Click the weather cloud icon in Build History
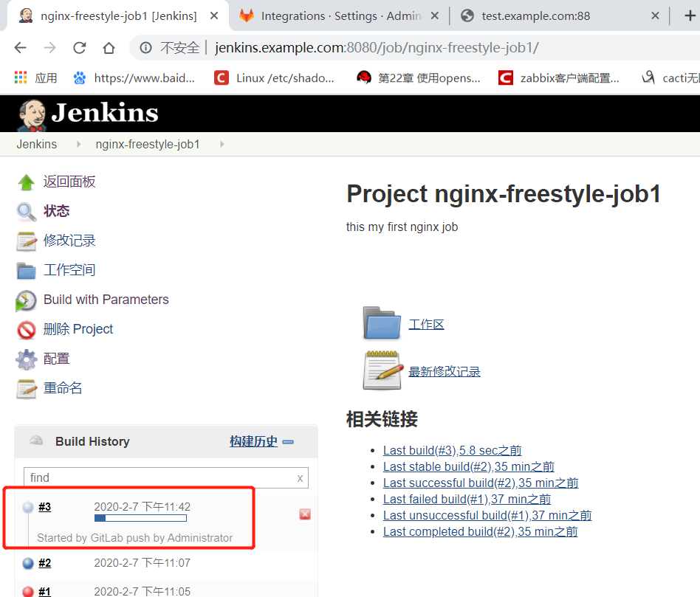Image resolution: width=700 pixels, height=597 pixels. 36,441
